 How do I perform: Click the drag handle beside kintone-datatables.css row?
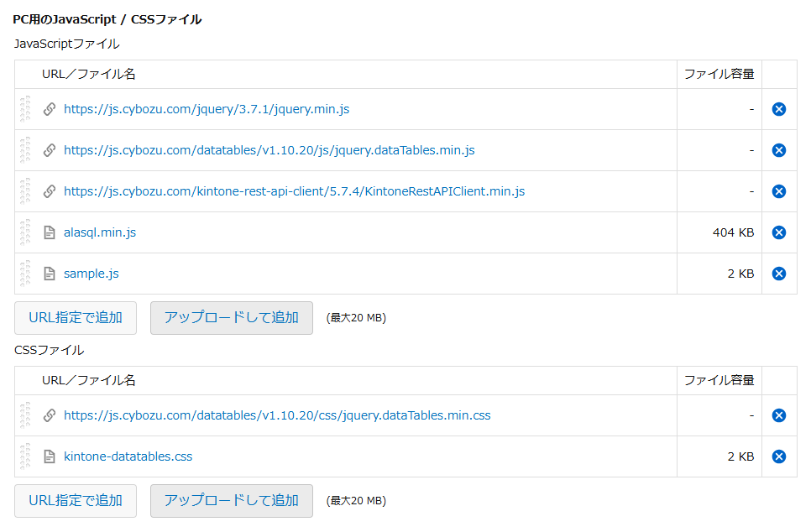[26, 456]
